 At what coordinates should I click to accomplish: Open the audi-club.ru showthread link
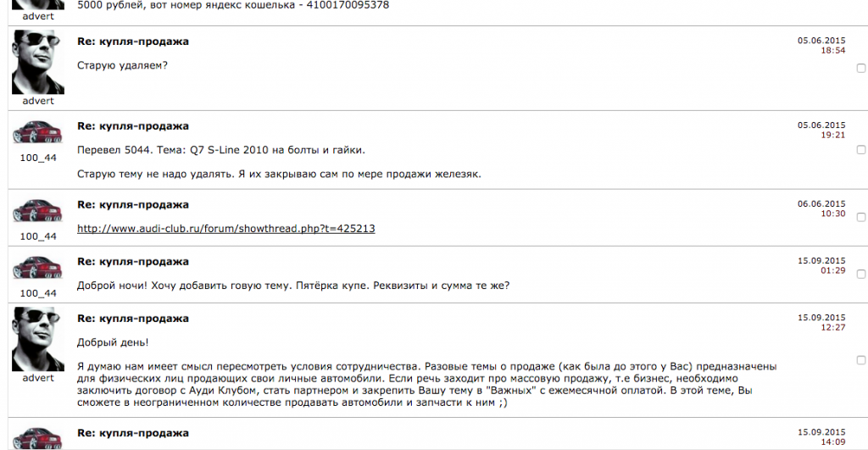[225, 229]
